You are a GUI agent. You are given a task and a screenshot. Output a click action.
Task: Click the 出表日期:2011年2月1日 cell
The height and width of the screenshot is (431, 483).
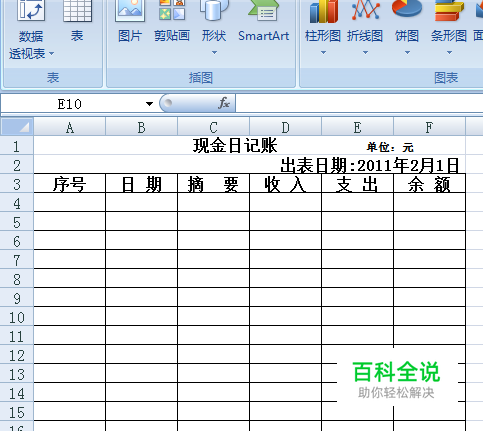pyautogui.click(x=369, y=165)
